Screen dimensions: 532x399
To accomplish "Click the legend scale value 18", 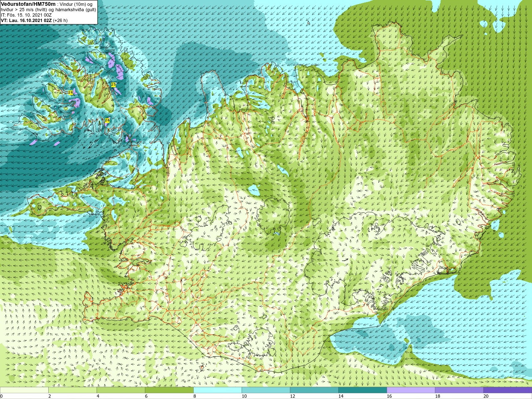I will point(438,396).
